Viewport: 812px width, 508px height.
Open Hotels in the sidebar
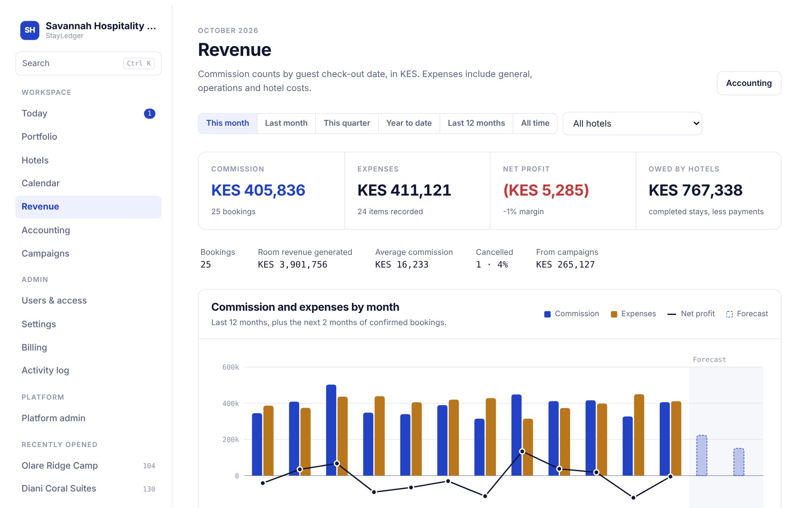coord(88,160)
